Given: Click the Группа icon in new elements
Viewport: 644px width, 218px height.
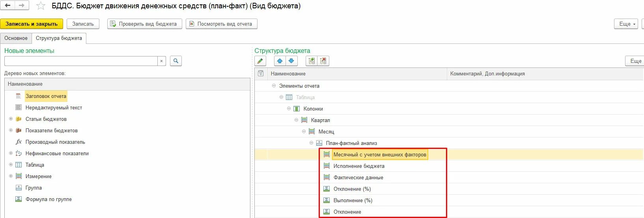Looking at the screenshot, I should coord(18,188).
